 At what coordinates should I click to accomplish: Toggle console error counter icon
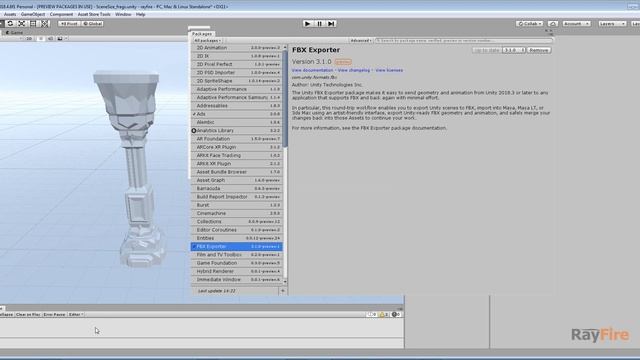[x=396, y=314]
